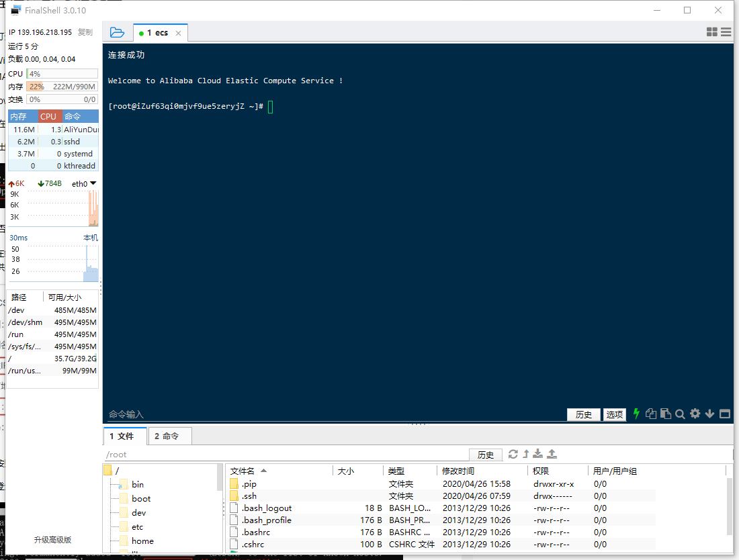The width and height of the screenshot is (739, 560).
Task: Click the 交换 0% usage bar
Action: [x=62, y=99]
